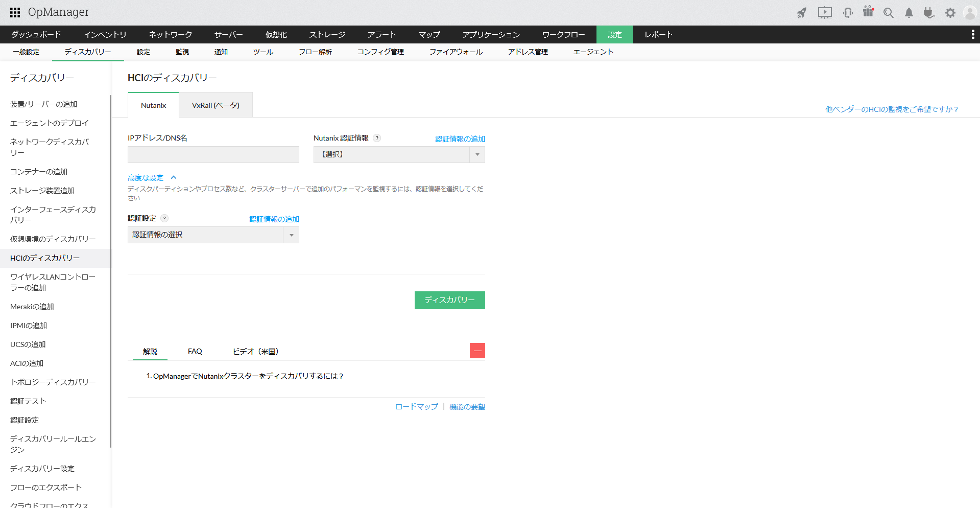Image resolution: width=980 pixels, height=508 pixels.
Task: Open the ロードマップ link
Action: coord(417,407)
